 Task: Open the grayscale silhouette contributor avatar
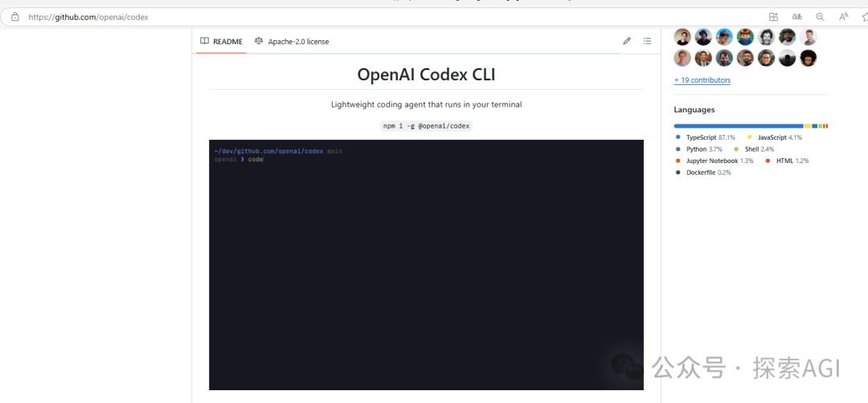tap(787, 58)
